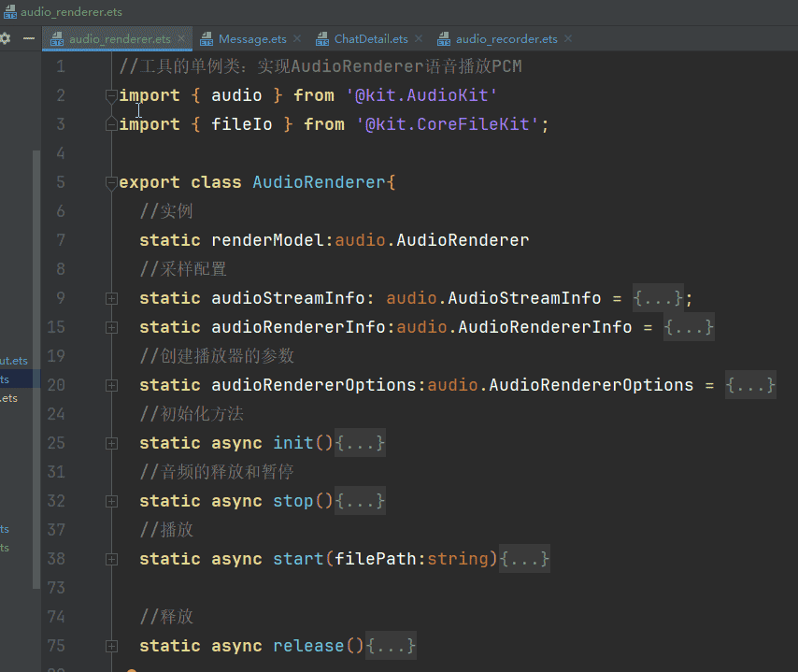Unfold the stop() method on line 32
The width and height of the screenshot is (798, 672).
[x=112, y=501]
